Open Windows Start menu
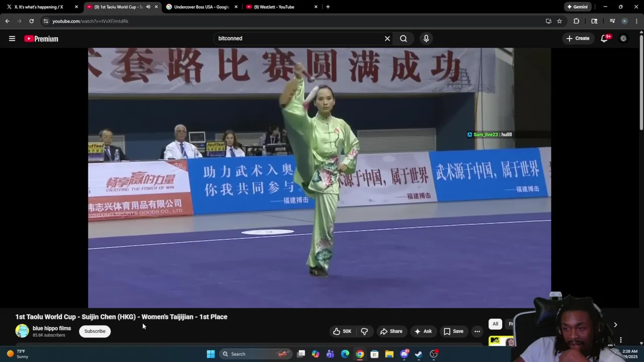Screen dimensions: 644x362 [x=211, y=354]
